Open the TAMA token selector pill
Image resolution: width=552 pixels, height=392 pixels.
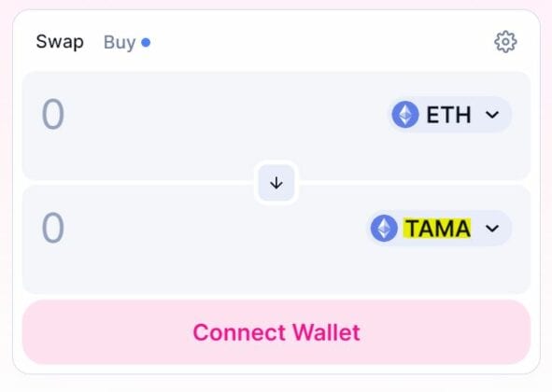(439, 228)
